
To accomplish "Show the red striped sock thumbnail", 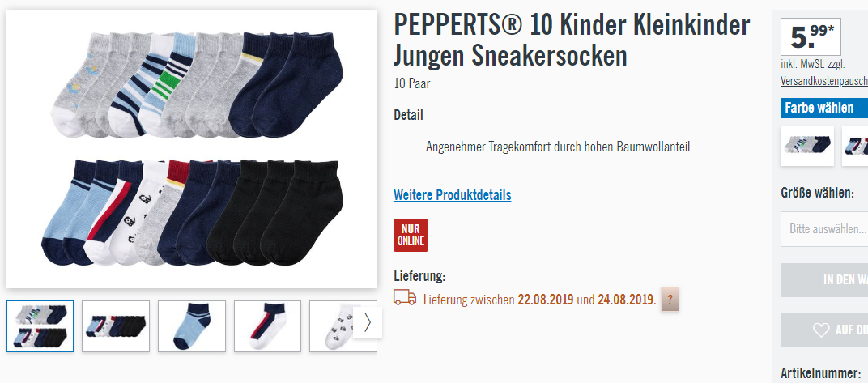I will click(x=267, y=326).
